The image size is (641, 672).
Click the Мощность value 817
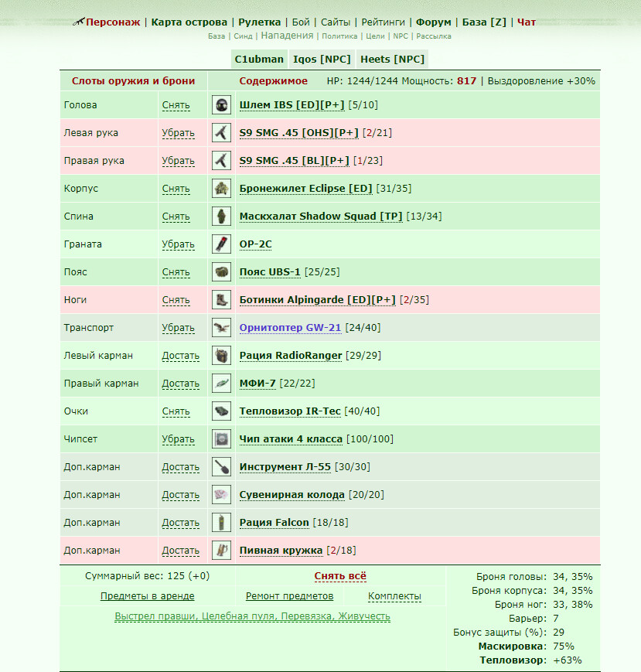pos(466,81)
